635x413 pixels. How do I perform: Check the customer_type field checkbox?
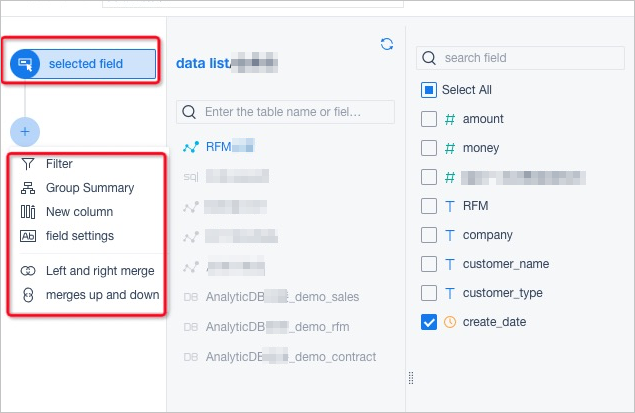click(x=429, y=293)
